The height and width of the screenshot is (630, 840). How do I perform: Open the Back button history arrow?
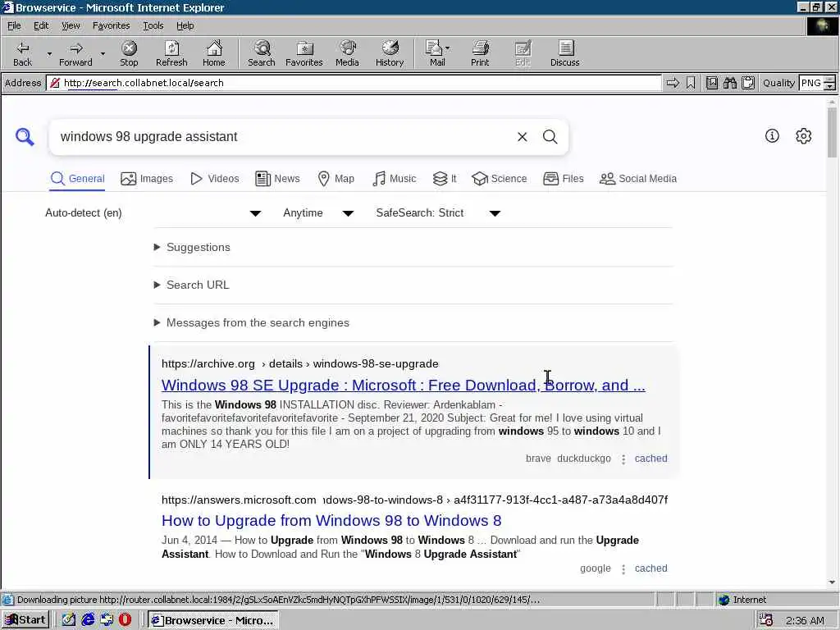pyautogui.click(x=49, y=53)
